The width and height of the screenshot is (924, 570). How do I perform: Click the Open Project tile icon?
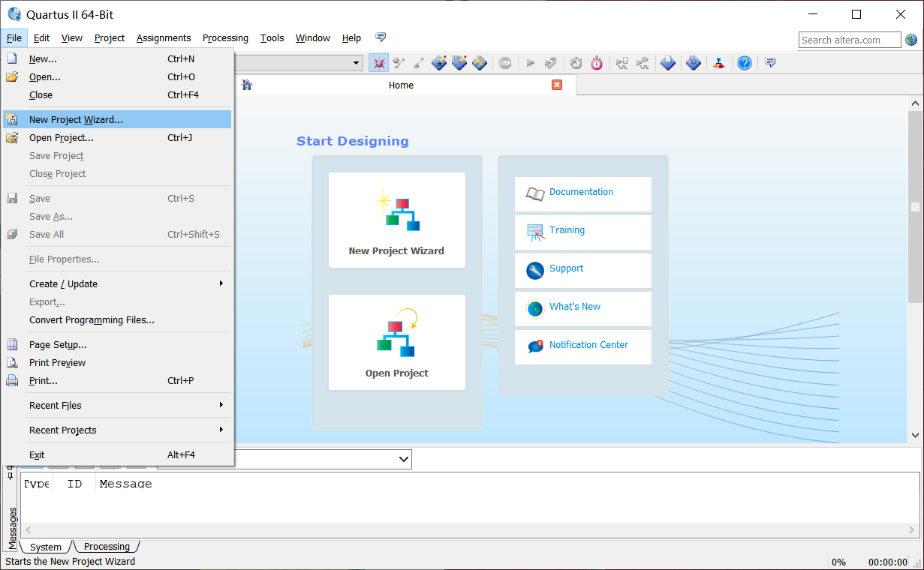pyautogui.click(x=396, y=334)
